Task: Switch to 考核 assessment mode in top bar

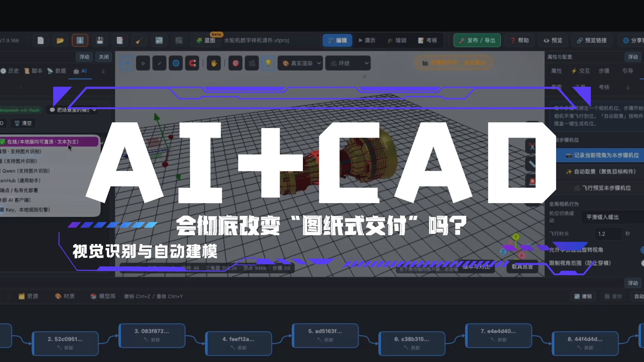Action: pos(428,41)
